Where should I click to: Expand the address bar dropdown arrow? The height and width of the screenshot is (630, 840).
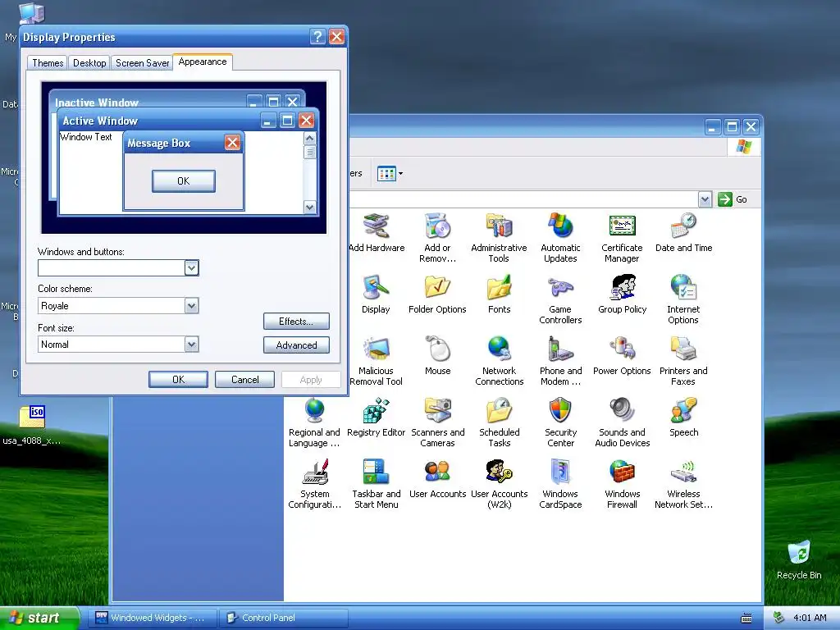pyautogui.click(x=705, y=199)
